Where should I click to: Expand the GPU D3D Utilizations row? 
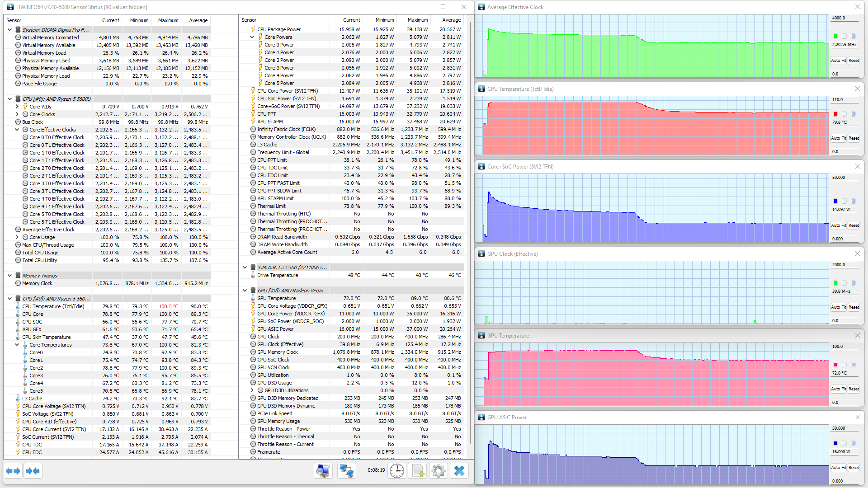pyautogui.click(x=252, y=390)
